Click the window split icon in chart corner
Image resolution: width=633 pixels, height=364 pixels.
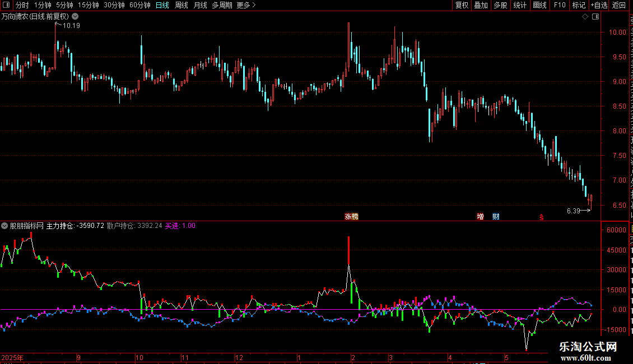pyautogui.click(x=595, y=17)
